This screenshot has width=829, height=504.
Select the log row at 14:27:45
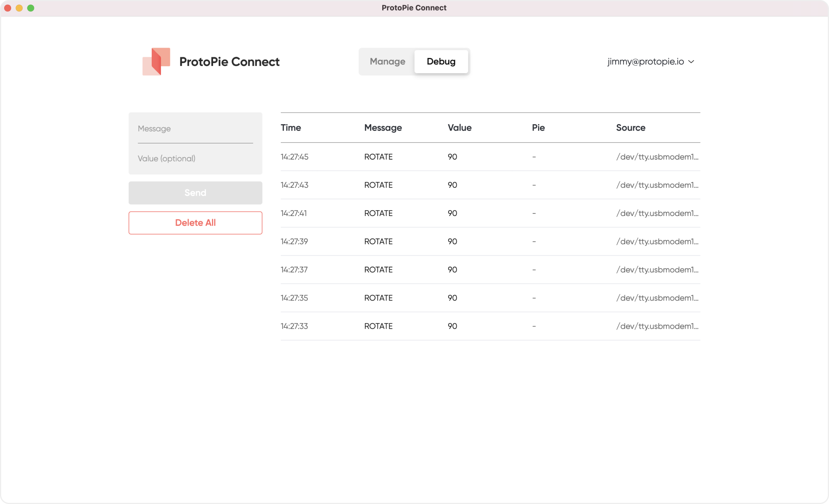pyautogui.click(x=490, y=157)
